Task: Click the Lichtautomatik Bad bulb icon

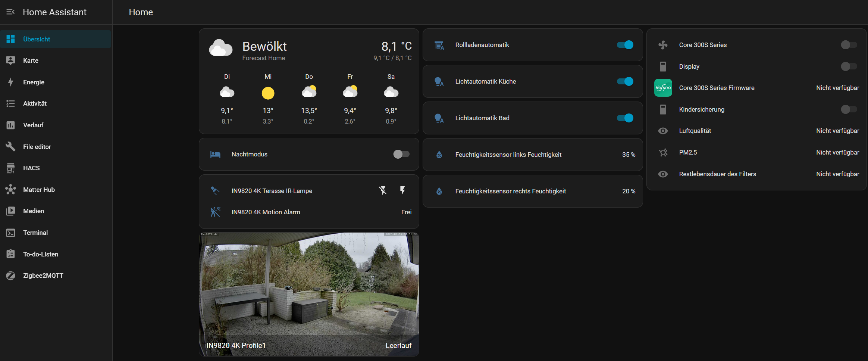Action: [439, 118]
